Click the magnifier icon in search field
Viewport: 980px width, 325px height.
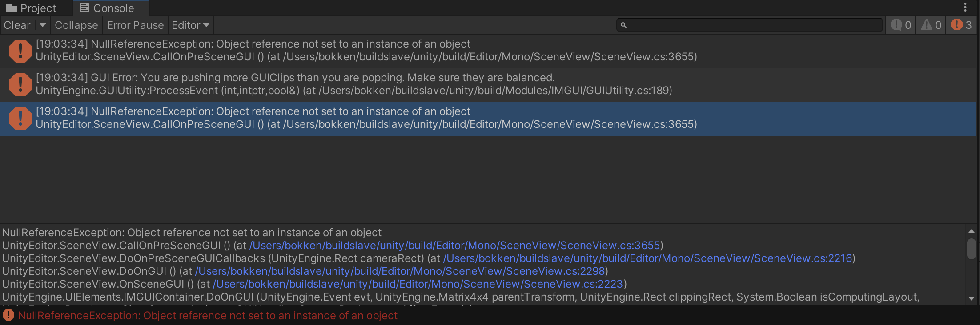(623, 25)
